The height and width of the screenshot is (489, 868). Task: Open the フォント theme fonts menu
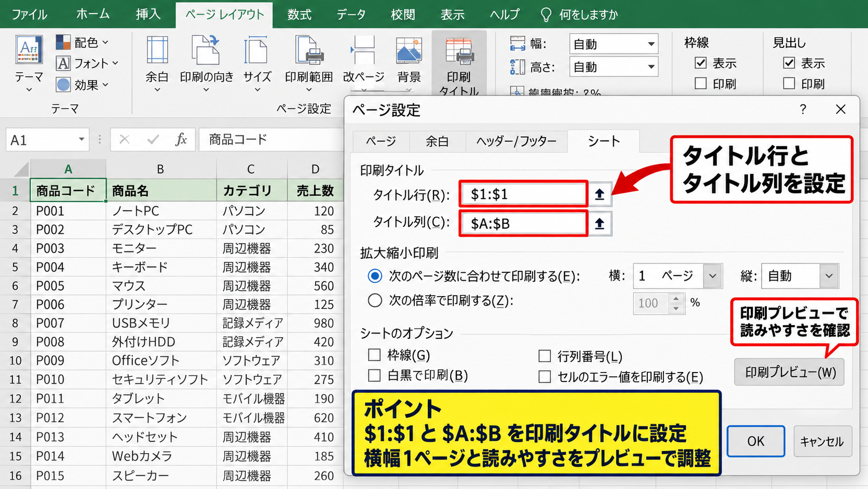pyautogui.click(x=87, y=63)
